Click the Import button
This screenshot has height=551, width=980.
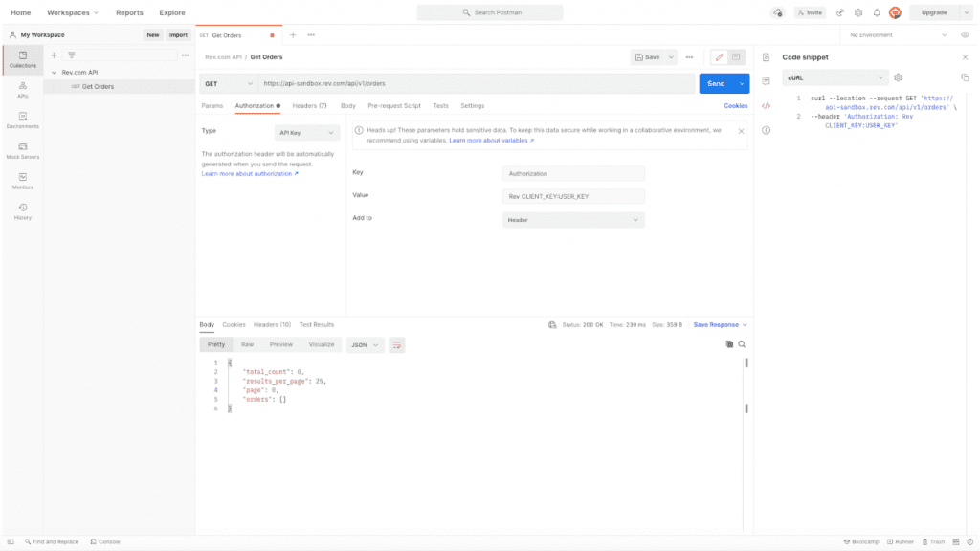click(x=178, y=35)
